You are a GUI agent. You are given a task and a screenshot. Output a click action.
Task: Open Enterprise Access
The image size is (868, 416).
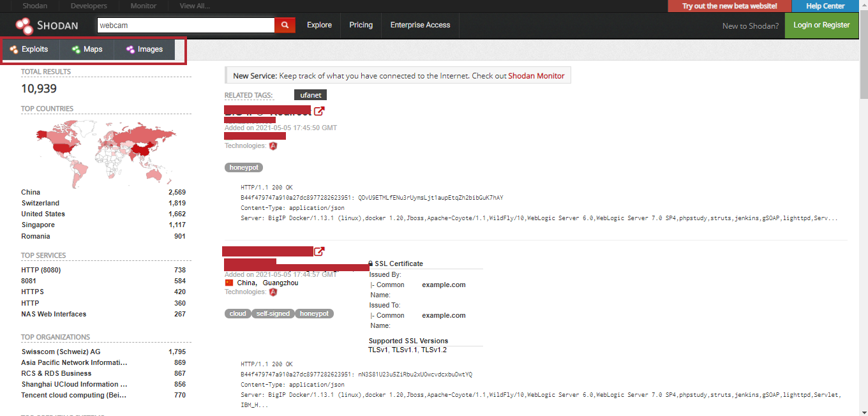coord(421,25)
